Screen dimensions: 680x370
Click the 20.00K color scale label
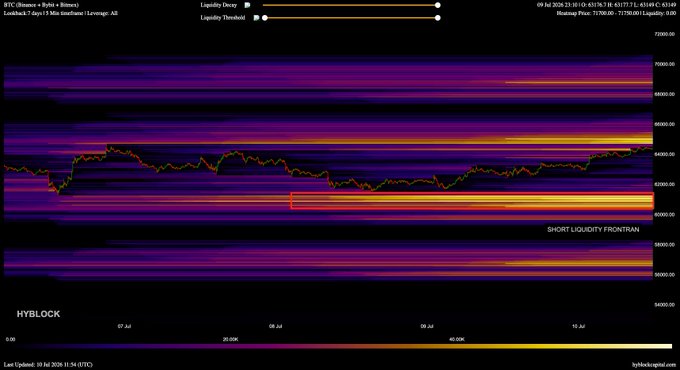pos(230,339)
